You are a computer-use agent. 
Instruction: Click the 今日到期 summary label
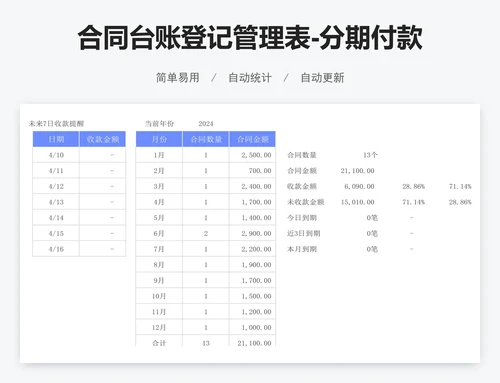coord(302,218)
